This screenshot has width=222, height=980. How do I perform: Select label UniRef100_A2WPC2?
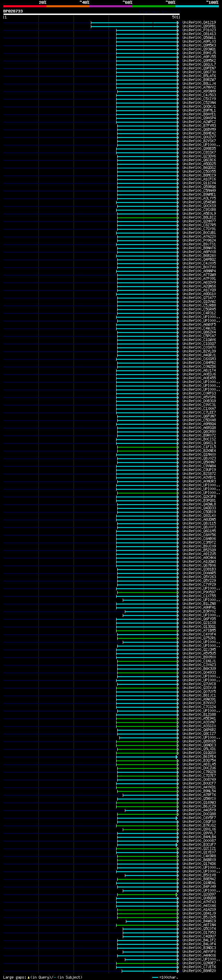click(199, 122)
